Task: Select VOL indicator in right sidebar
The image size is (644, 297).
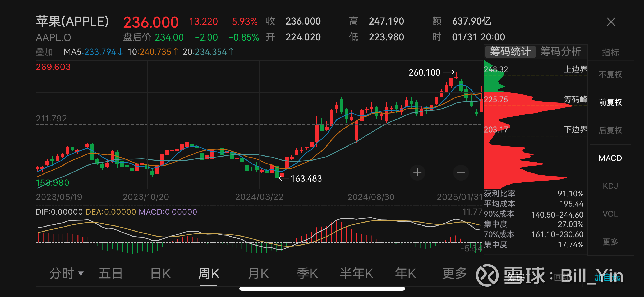Action: pos(610,214)
